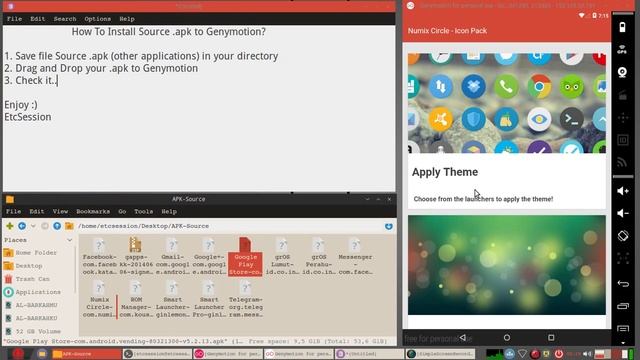Open text editor Help menu

(127, 19)
